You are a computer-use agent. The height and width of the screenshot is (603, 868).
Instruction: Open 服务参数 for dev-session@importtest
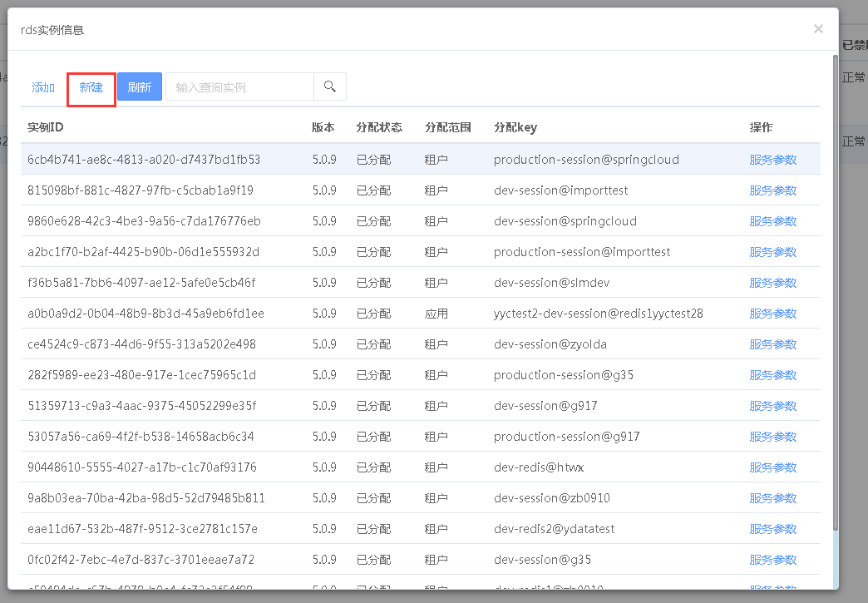click(772, 190)
